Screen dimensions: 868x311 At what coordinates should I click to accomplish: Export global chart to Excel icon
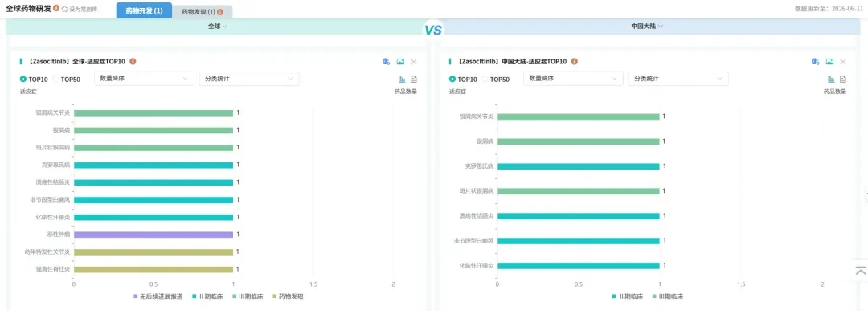click(386, 61)
